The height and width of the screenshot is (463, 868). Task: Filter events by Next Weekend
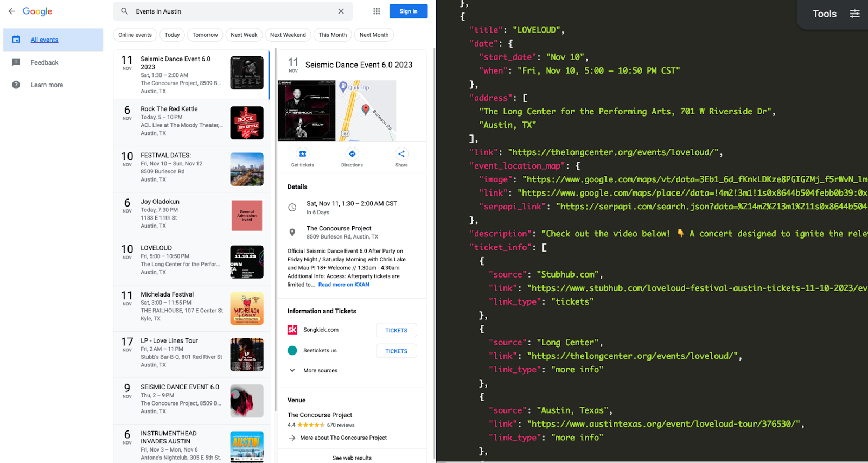point(288,35)
